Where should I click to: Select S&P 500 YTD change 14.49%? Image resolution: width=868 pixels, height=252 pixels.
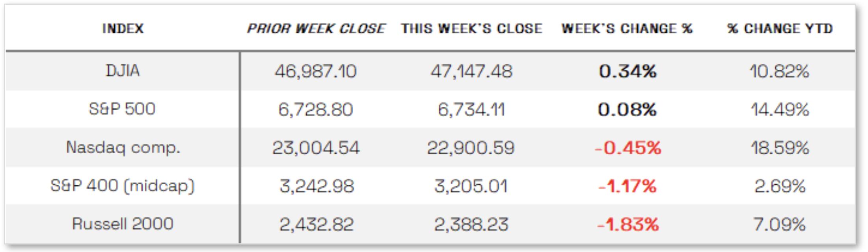pyautogui.click(x=779, y=109)
